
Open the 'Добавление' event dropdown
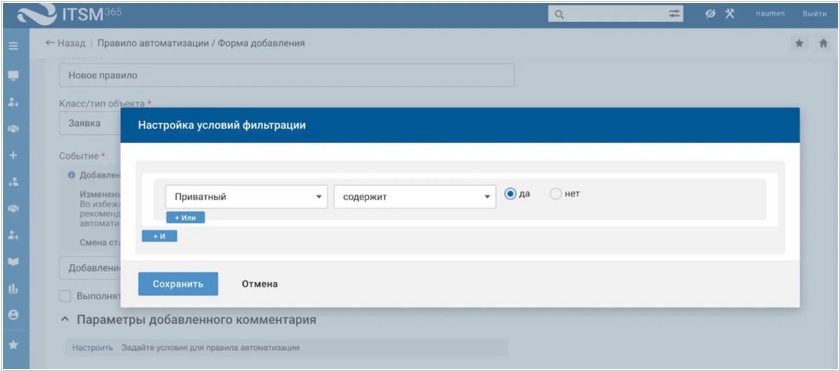90,268
